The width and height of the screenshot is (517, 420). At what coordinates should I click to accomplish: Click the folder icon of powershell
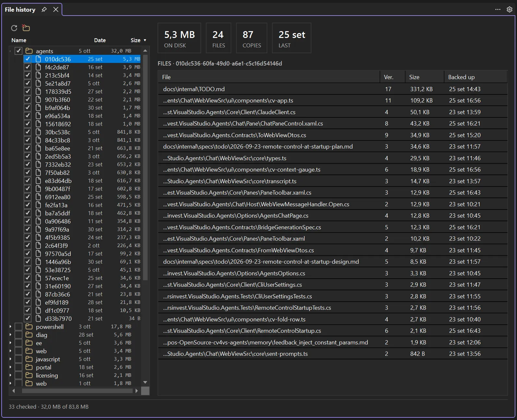29,327
